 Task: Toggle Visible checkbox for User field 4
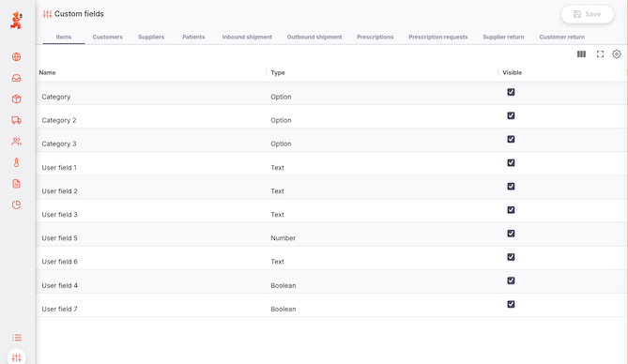coord(511,281)
